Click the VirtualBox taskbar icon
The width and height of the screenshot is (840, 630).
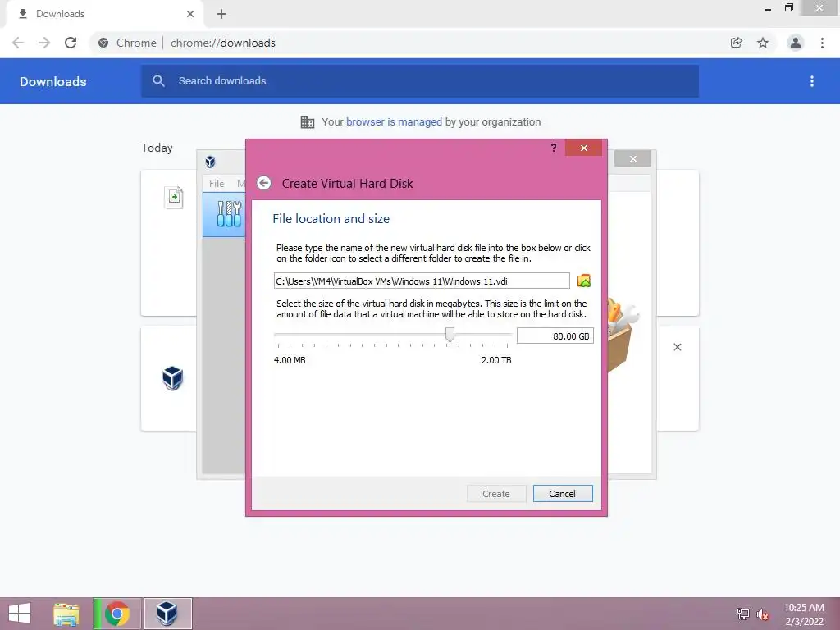(x=167, y=614)
